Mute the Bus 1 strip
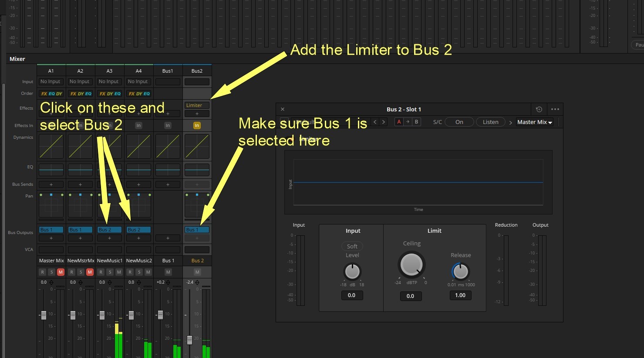The image size is (644, 358). (168, 272)
